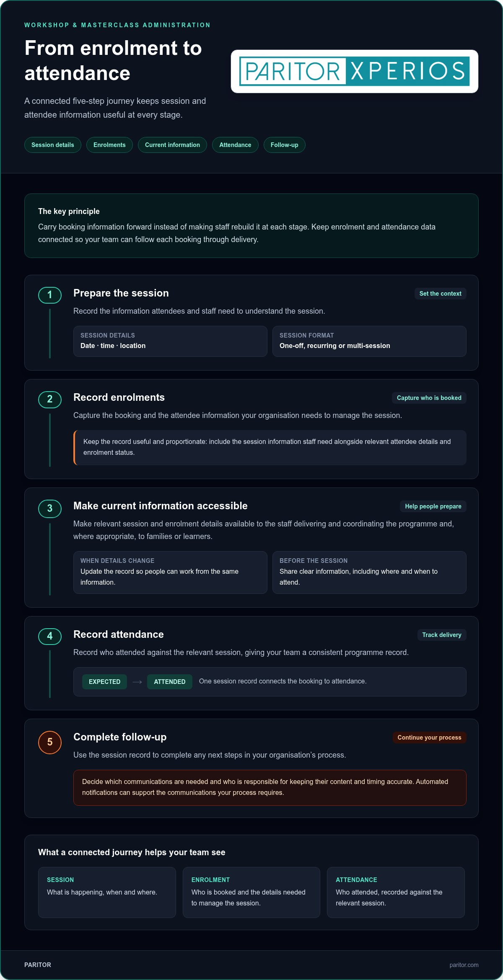Screen dimensions: 503x980
Task: Click the Capture who is booked tag
Action: coord(429,398)
